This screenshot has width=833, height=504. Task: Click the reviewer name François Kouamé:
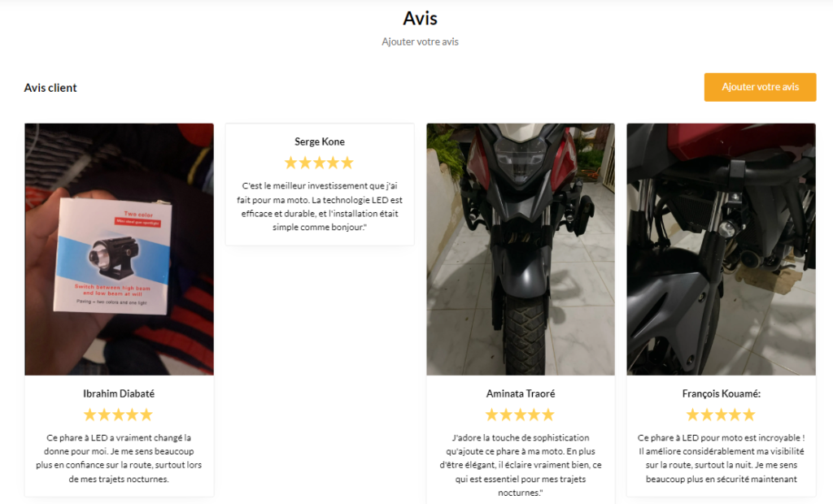coord(721,393)
